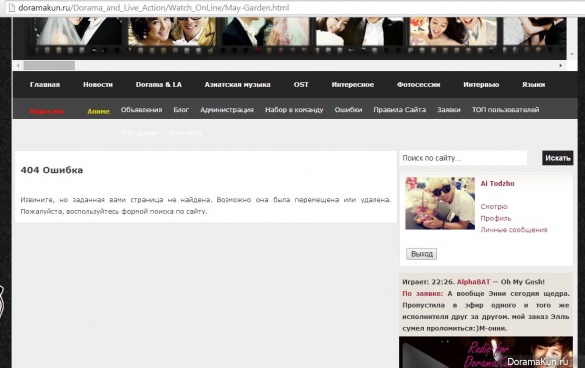Click the По заявке label text
This screenshot has height=368, width=585.
(x=422, y=293)
